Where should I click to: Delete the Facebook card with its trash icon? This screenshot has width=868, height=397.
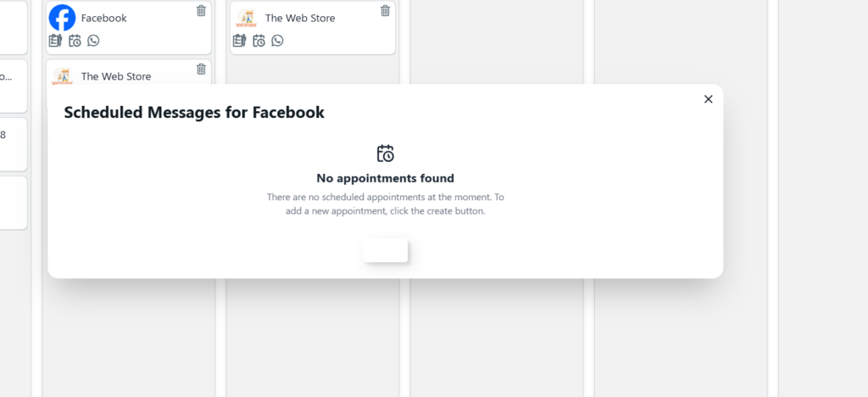(201, 10)
